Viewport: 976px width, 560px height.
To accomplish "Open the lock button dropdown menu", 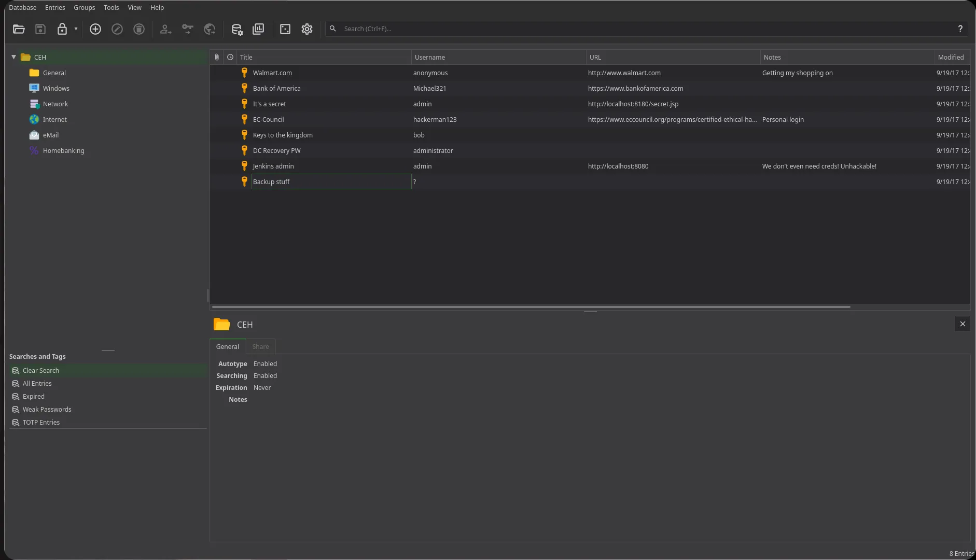I will pyautogui.click(x=75, y=29).
